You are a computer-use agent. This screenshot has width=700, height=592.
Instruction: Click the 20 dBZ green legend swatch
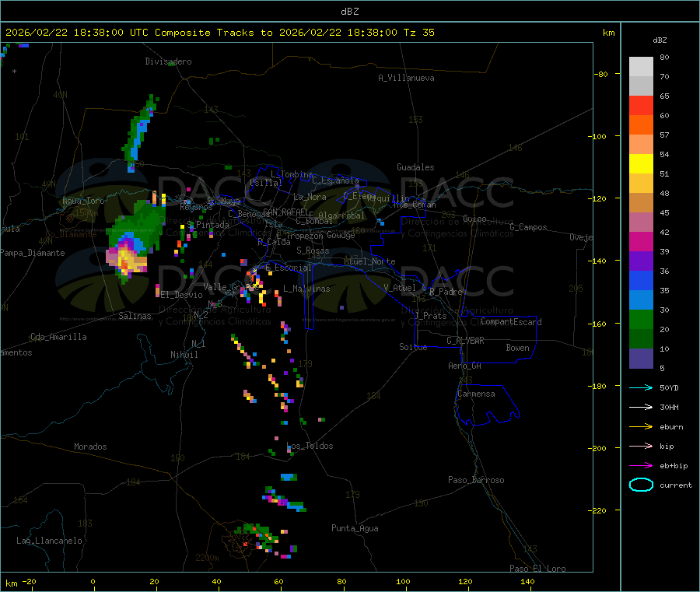pos(641,338)
